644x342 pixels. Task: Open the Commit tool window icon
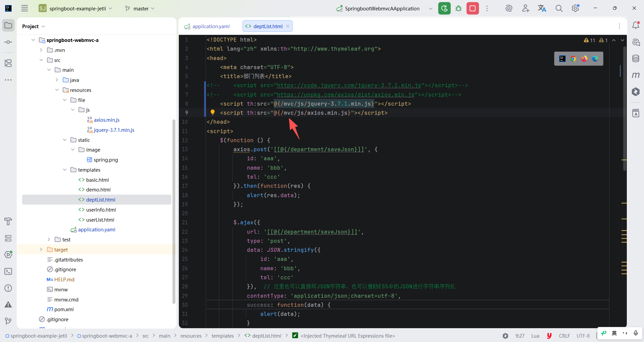tap(8, 42)
